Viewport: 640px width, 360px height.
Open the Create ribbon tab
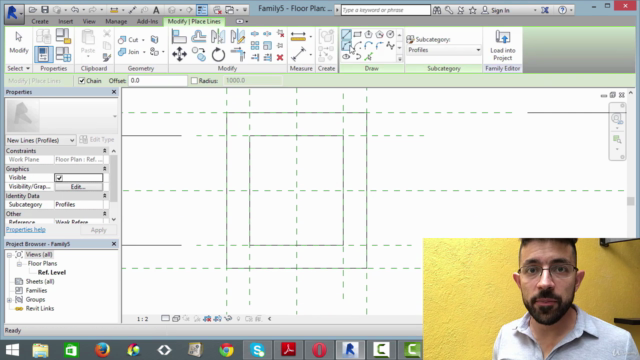click(40, 21)
